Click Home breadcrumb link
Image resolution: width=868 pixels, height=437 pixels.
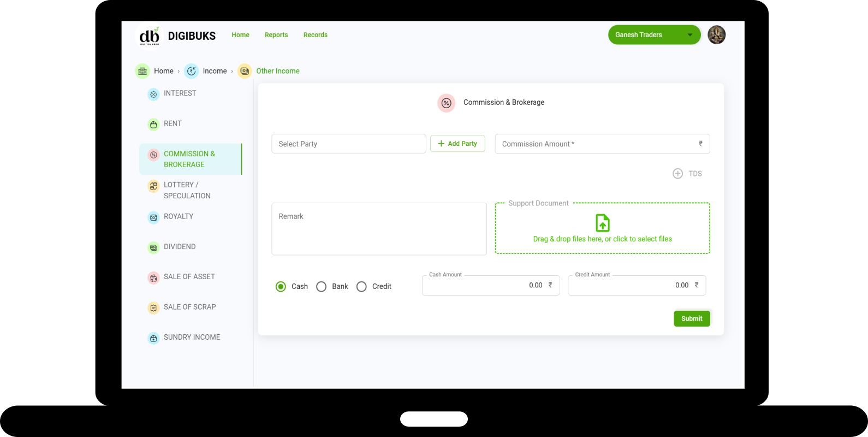click(x=164, y=71)
